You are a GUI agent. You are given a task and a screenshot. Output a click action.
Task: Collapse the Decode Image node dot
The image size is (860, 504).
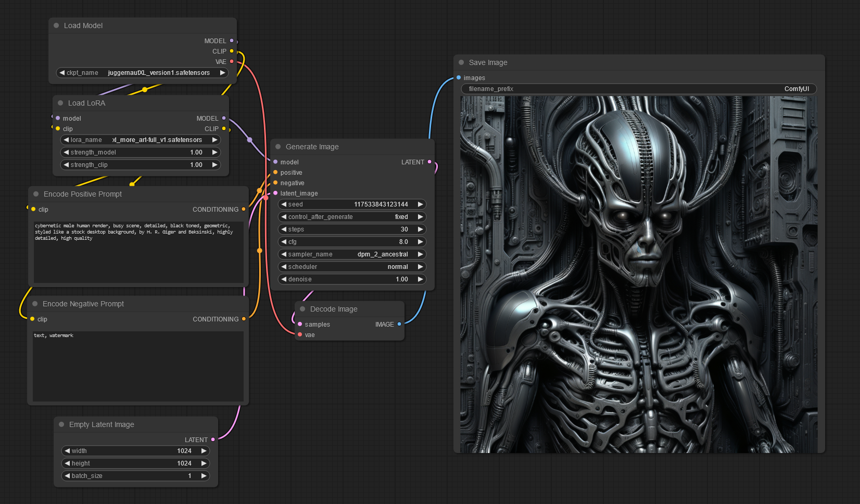point(302,309)
